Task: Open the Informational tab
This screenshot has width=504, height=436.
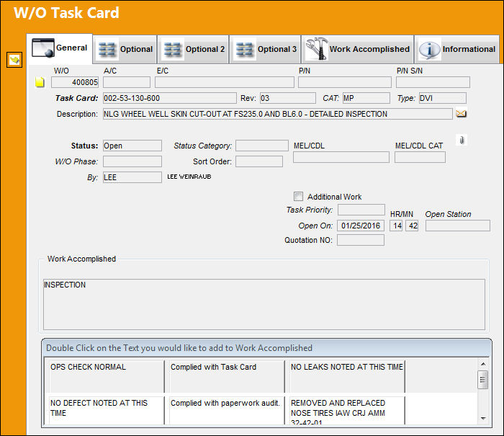Action: [x=456, y=49]
